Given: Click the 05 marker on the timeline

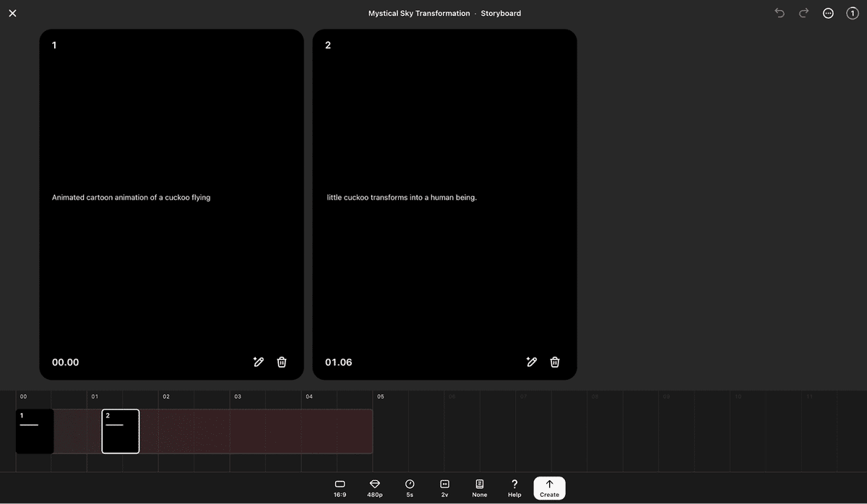Looking at the screenshot, I should pos(381,396).
